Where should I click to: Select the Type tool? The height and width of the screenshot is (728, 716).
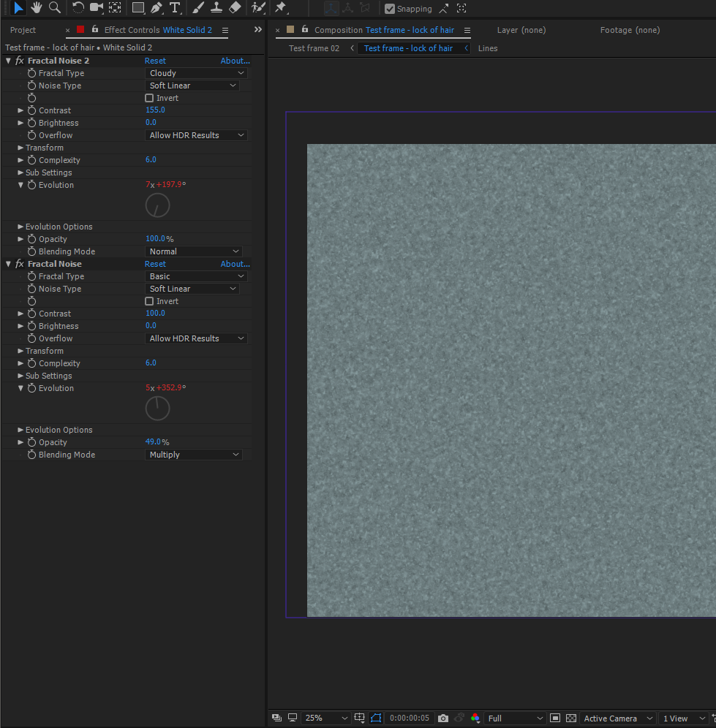pos(175,8)
